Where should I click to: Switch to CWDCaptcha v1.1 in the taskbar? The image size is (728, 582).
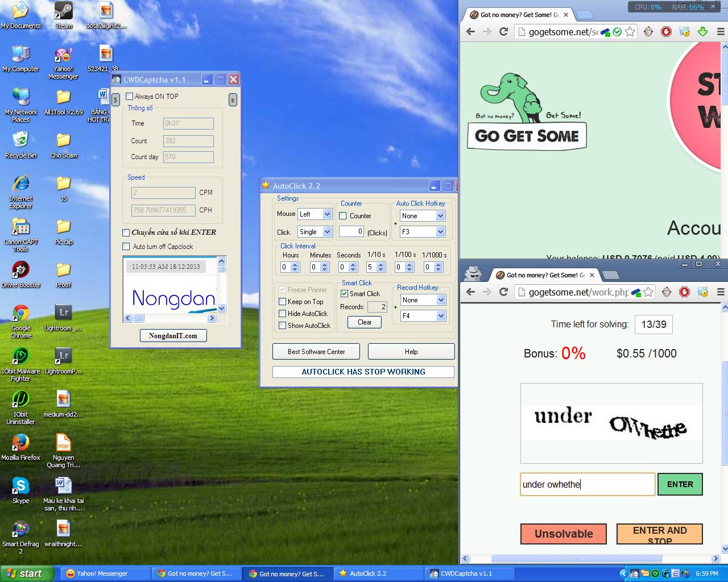click(x=470, y=573)
